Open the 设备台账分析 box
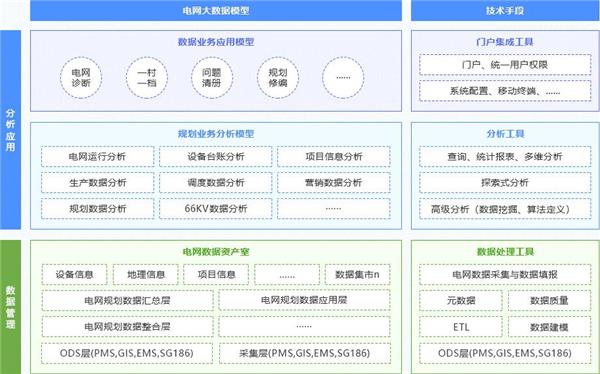The height and width of the screenshot is (374, 600). click(x=216, y=156)
